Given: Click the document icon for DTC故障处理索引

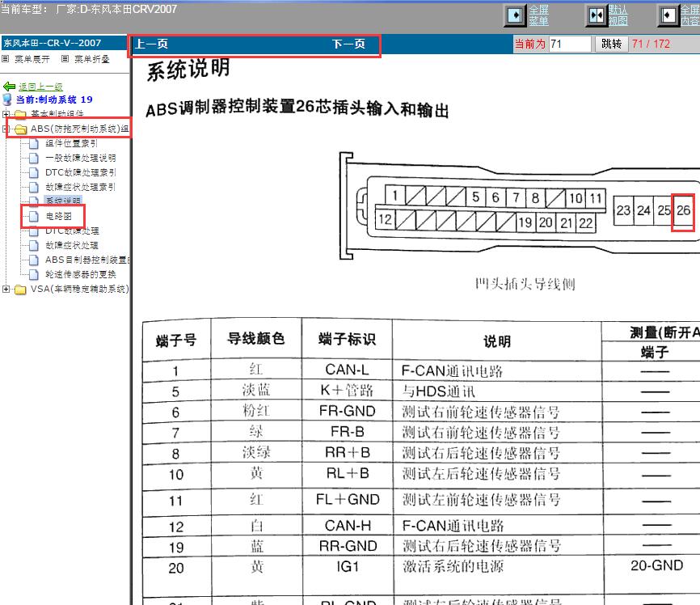Looking at the screenshot, I should click(x=34, y=172).
